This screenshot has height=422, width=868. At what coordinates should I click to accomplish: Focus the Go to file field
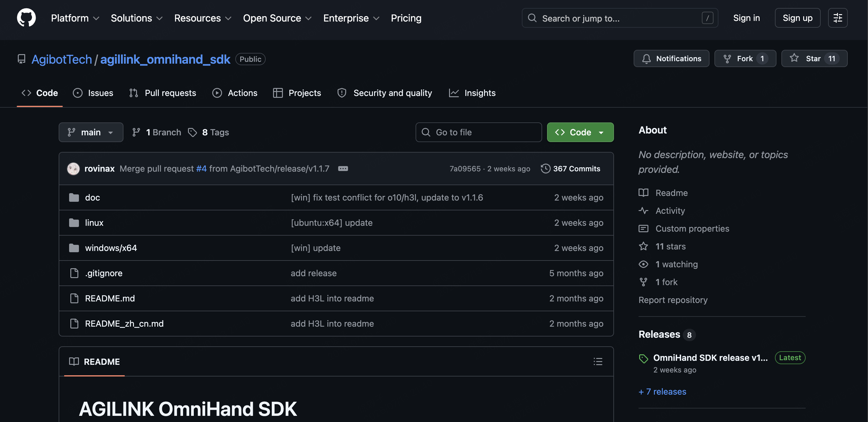pos(479,132)
